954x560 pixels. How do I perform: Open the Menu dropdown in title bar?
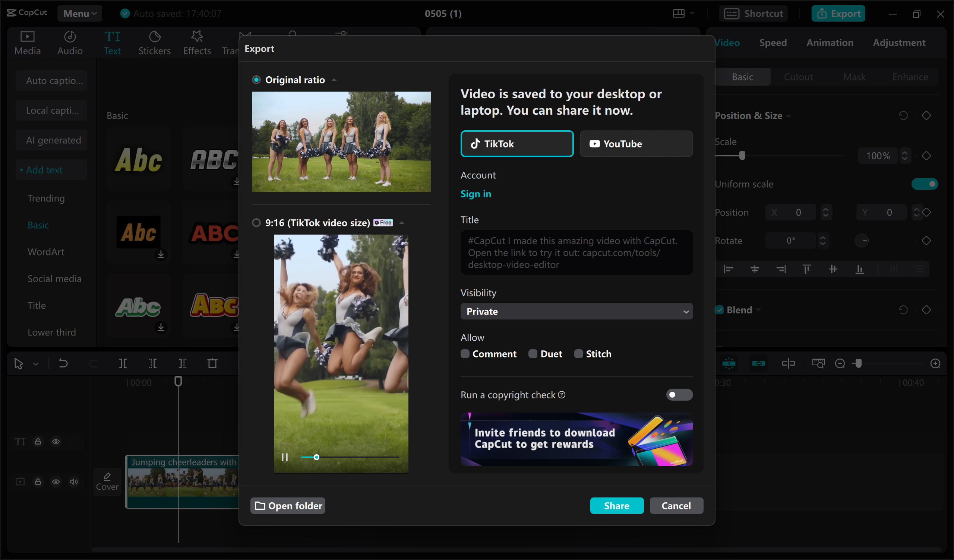[x=79, y=14]
